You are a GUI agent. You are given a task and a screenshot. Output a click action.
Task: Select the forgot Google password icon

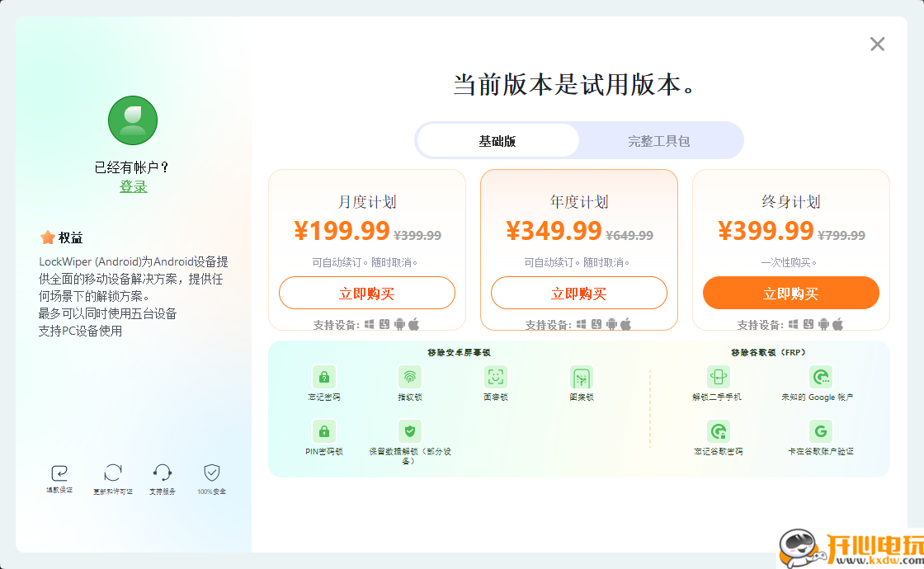[x=719, y=430]
